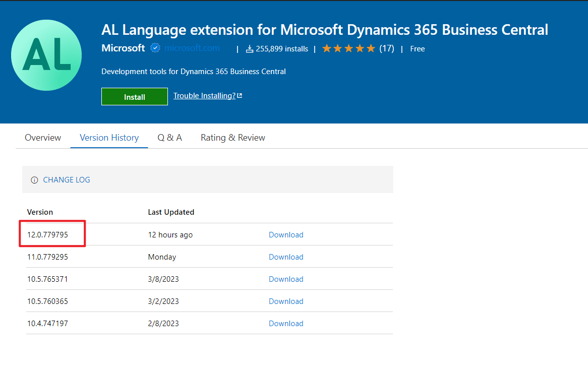Open the microsoft.com publisher domain link
The image size is (588, 372).
192,48
